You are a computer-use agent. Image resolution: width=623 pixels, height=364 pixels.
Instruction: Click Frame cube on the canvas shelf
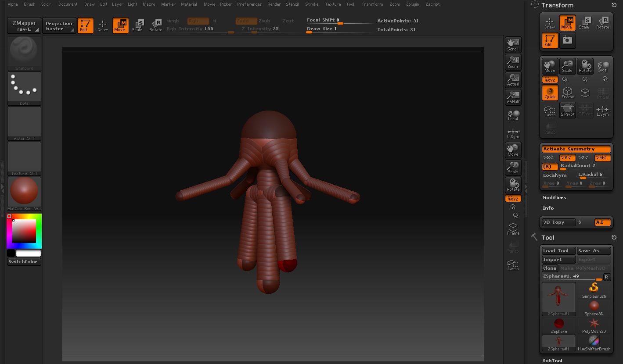tap(513, 229)
